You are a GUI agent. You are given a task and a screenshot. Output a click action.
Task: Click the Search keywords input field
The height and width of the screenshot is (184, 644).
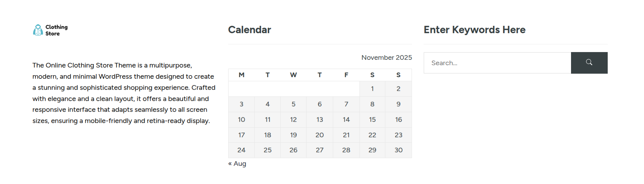(x=497, y=63)
